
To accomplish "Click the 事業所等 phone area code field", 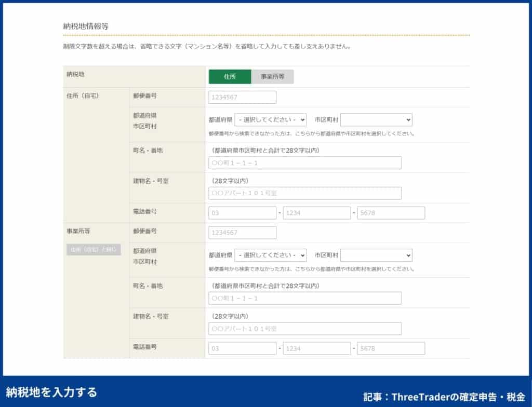I will pos(242,348).
